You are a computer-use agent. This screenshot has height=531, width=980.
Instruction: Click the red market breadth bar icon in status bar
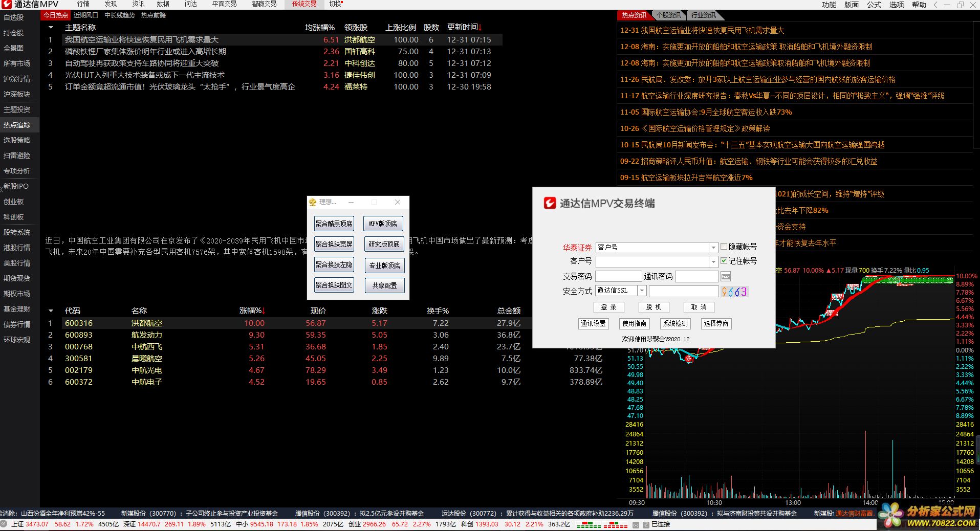pos(615,525)
